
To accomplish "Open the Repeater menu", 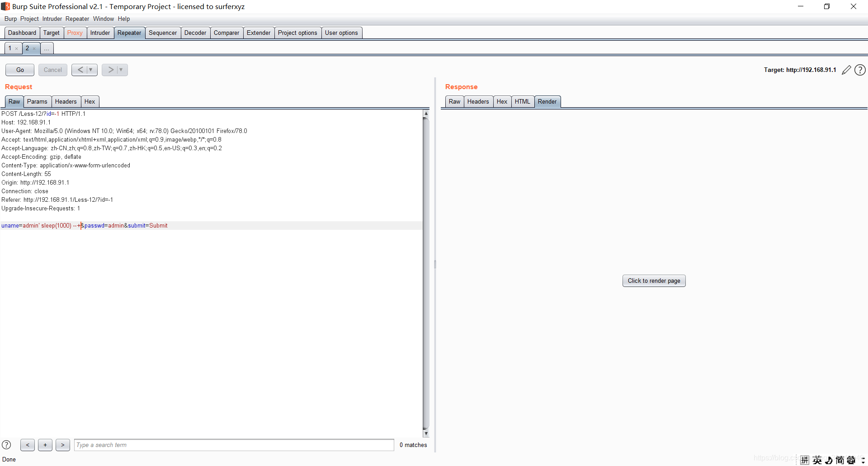I will pos(77,19).
